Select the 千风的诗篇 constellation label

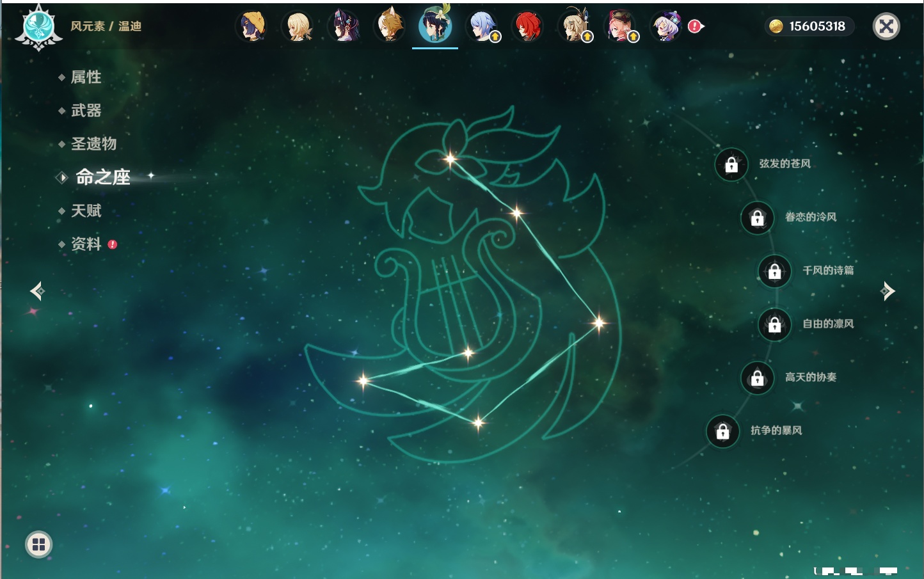pyautogui.click(x=828, y=271)
